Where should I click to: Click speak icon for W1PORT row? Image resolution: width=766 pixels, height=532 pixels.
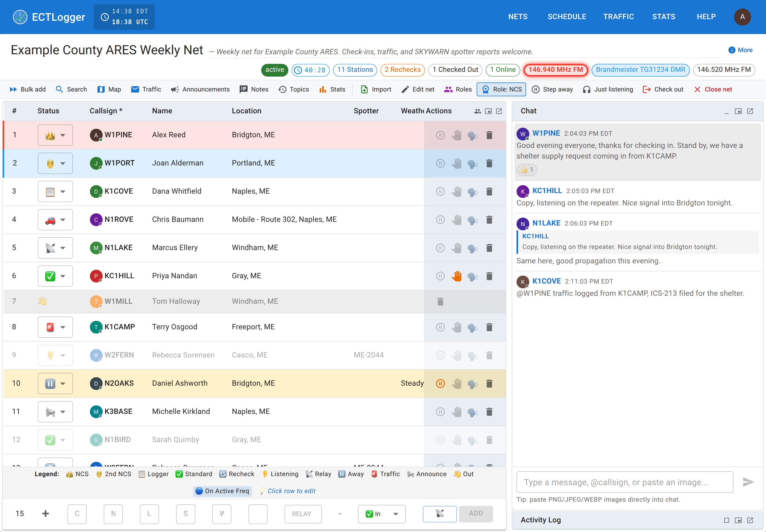(x=473, y=163)
